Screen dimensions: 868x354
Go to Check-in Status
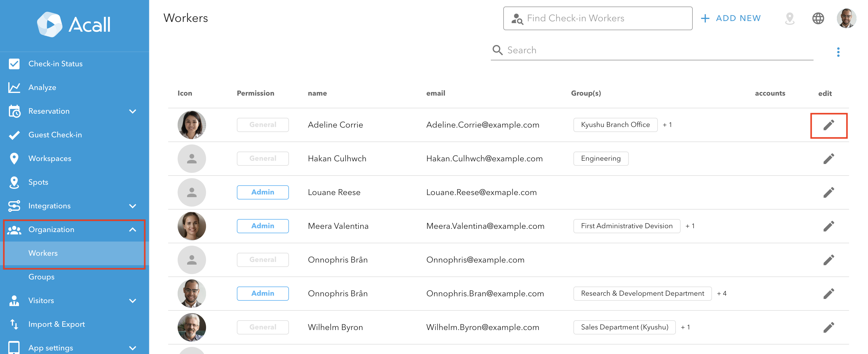pyautogui.click(x=55, y=64)
